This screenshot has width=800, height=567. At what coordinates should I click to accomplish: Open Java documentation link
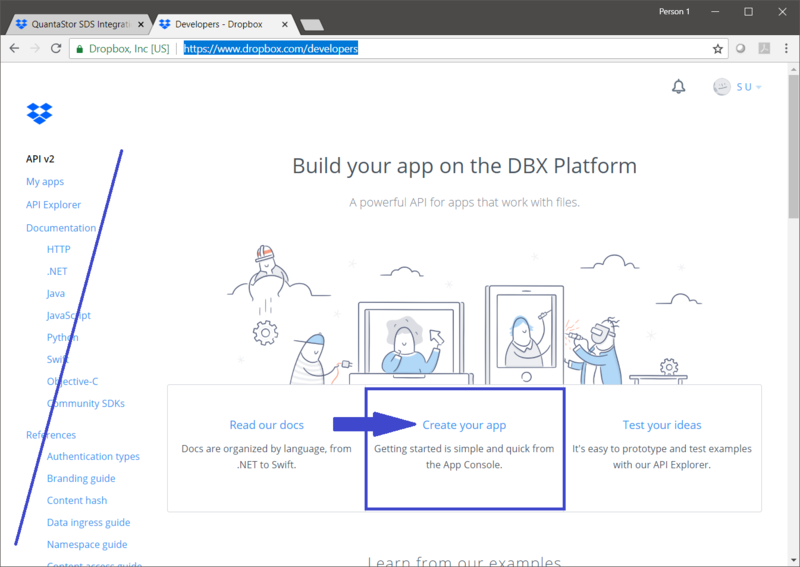click(x=56, y=293)
